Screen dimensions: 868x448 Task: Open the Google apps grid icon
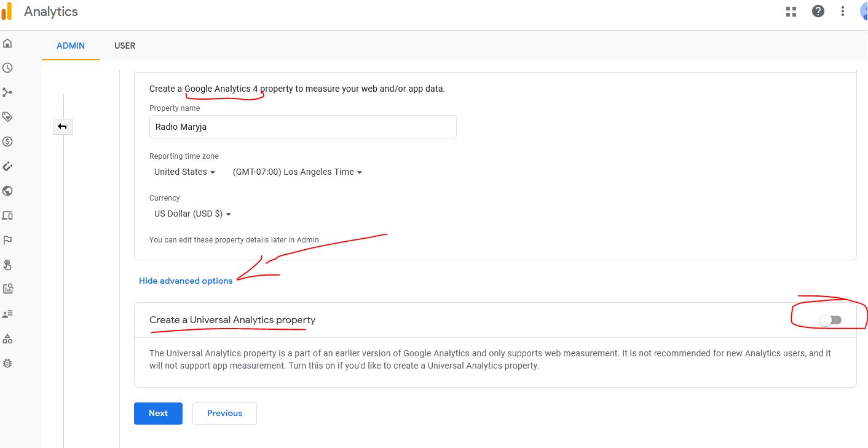(791, 11)
